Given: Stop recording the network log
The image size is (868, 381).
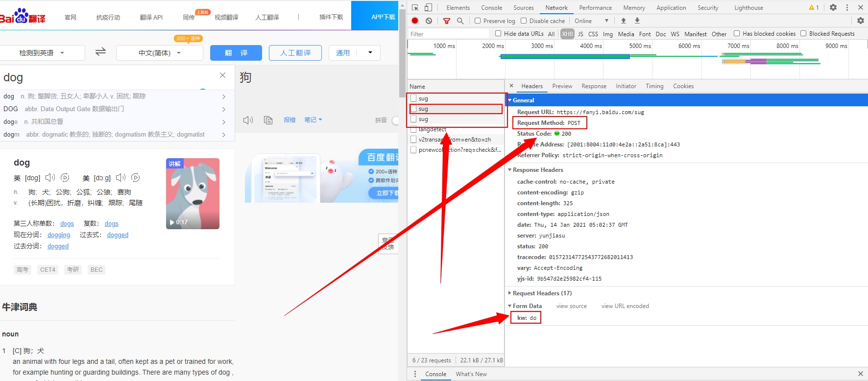Looking at the screenshot, I should coord(415,21).
